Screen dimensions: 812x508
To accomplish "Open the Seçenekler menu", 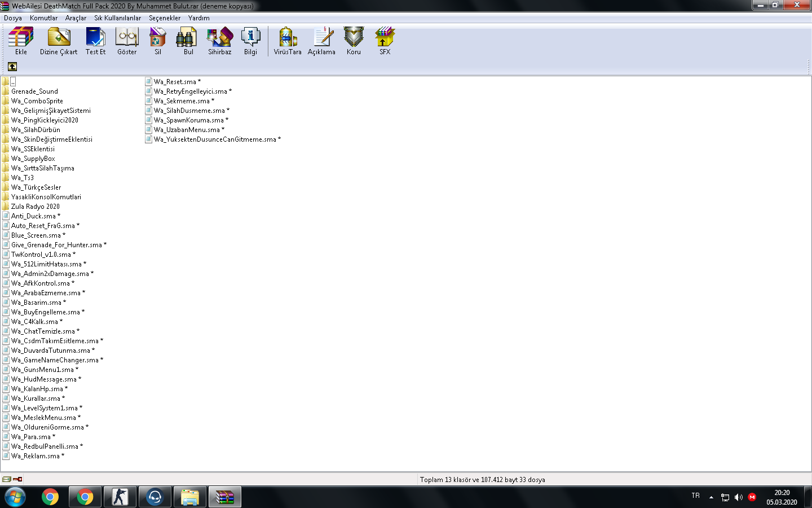I will pos(165,18).
